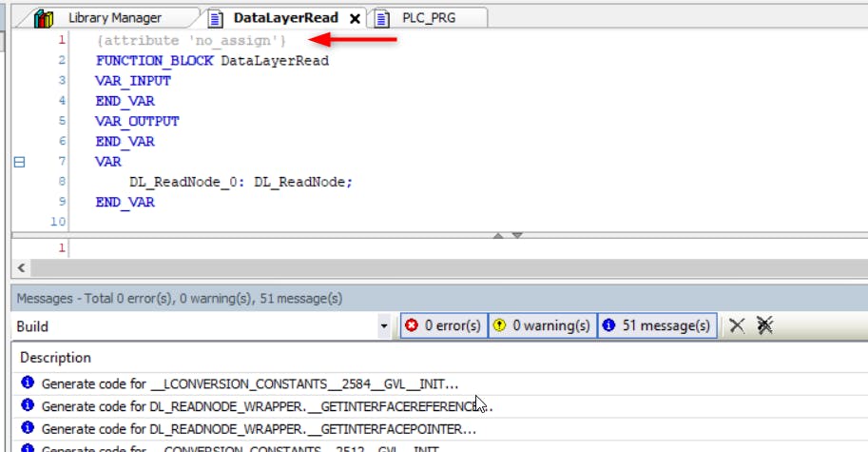Toggle the 0 error(s) filter

444,325
